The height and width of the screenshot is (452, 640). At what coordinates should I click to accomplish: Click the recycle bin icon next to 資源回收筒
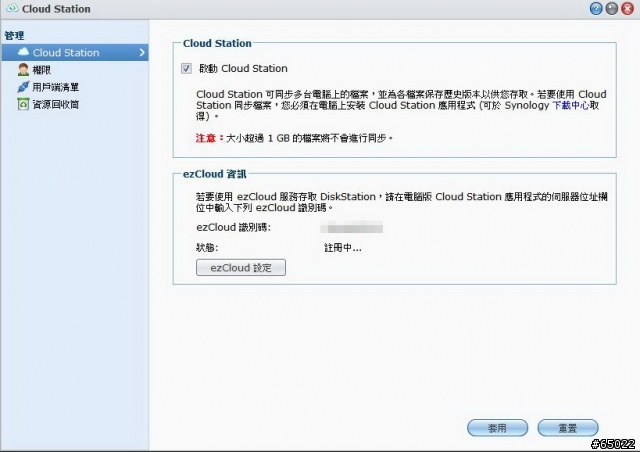[x=23, y=104]
